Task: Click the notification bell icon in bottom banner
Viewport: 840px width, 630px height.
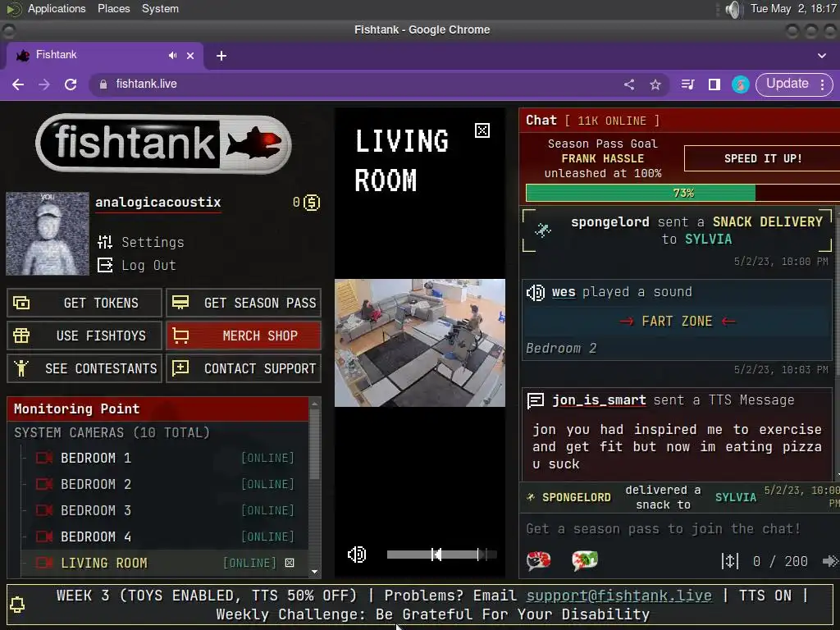Action: coord(17,605)
